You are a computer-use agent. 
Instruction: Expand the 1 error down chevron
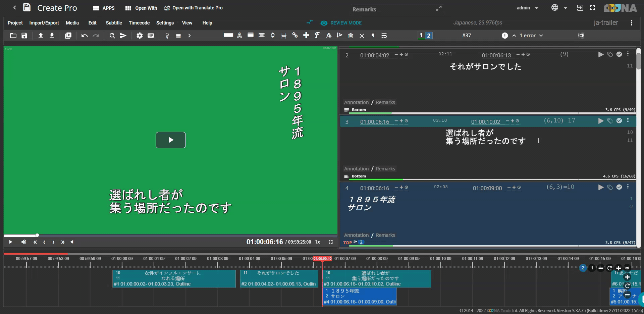(541, 36)
